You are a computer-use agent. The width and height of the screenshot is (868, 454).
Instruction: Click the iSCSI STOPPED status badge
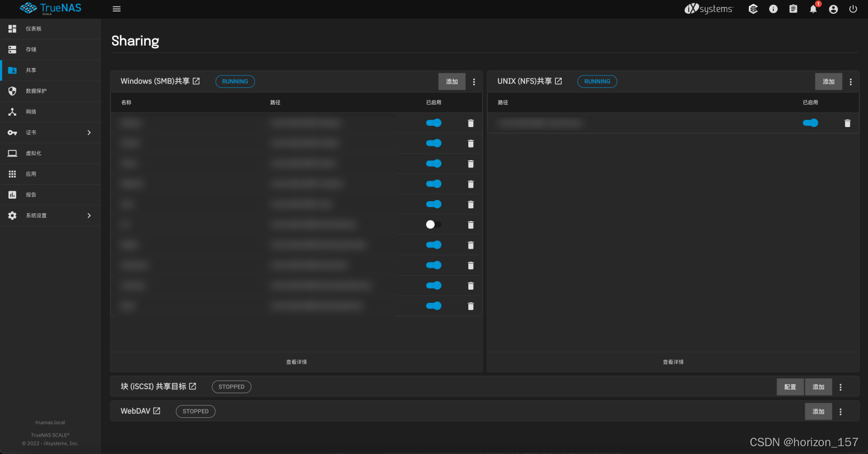(x=231, y=387)
